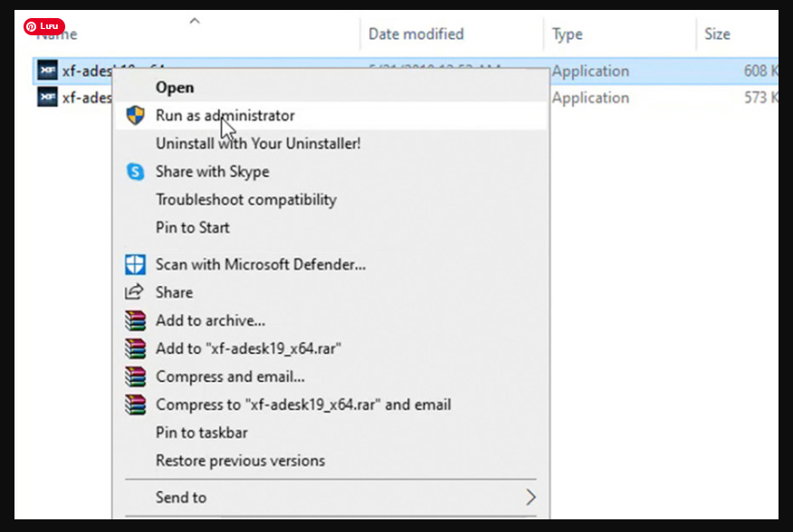Choose Compress to "xf-adesk19_x64.rar" and email

tap(303, 404)
